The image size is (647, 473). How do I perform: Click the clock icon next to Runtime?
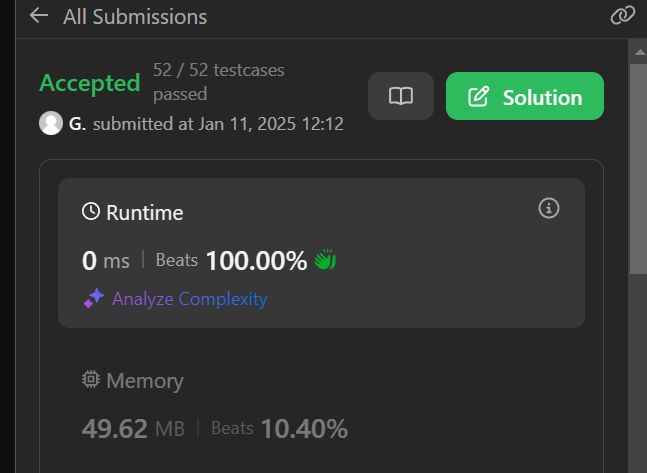tap(91, 212)
